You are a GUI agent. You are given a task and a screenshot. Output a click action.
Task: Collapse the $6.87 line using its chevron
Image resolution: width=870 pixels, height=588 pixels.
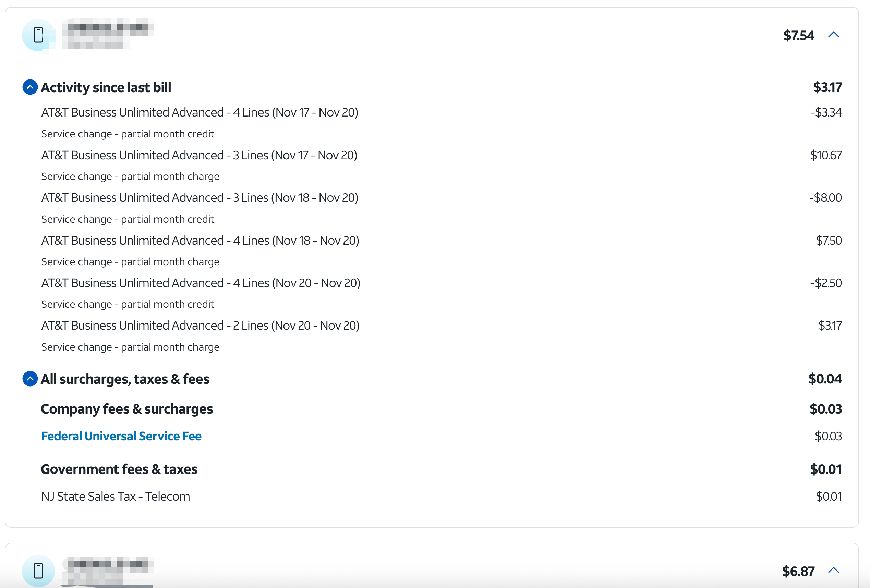click(833, 570)
